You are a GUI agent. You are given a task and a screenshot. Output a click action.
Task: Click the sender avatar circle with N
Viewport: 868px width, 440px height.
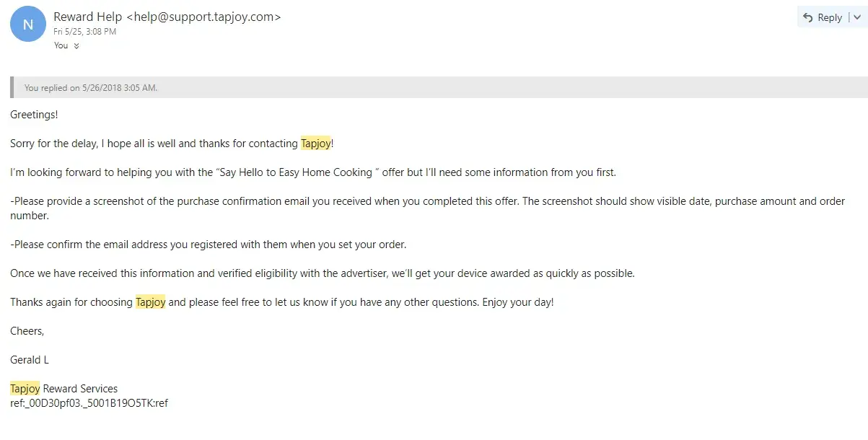pos(28,25)
